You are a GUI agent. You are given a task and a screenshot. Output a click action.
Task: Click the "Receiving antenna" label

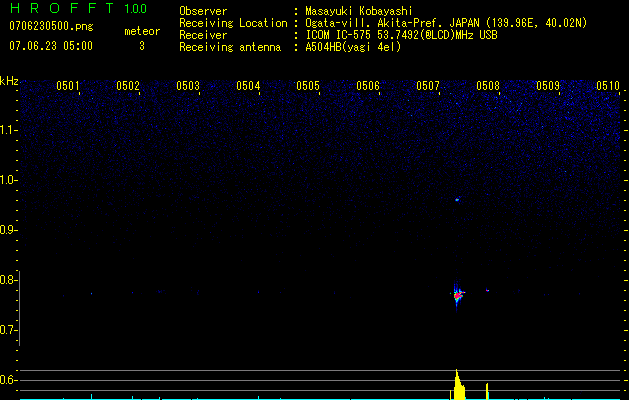[230, 47]
